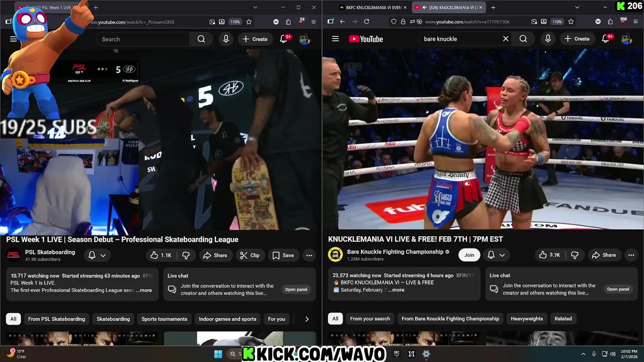This screenshot has height=362, width=644.
Task: Dislike the PSL Week 1 LIVE video
Action: coord(186,255)
